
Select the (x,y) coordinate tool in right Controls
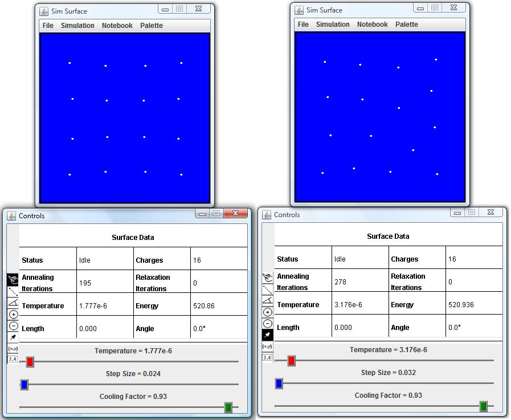267,346
